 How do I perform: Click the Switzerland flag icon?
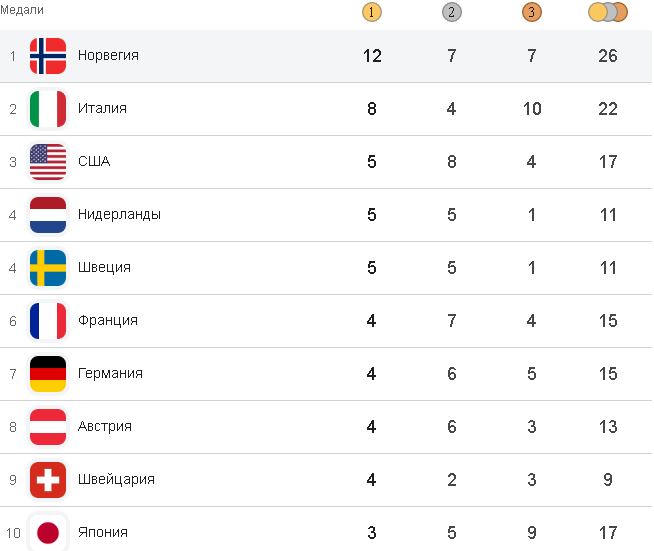pos(48,480)
